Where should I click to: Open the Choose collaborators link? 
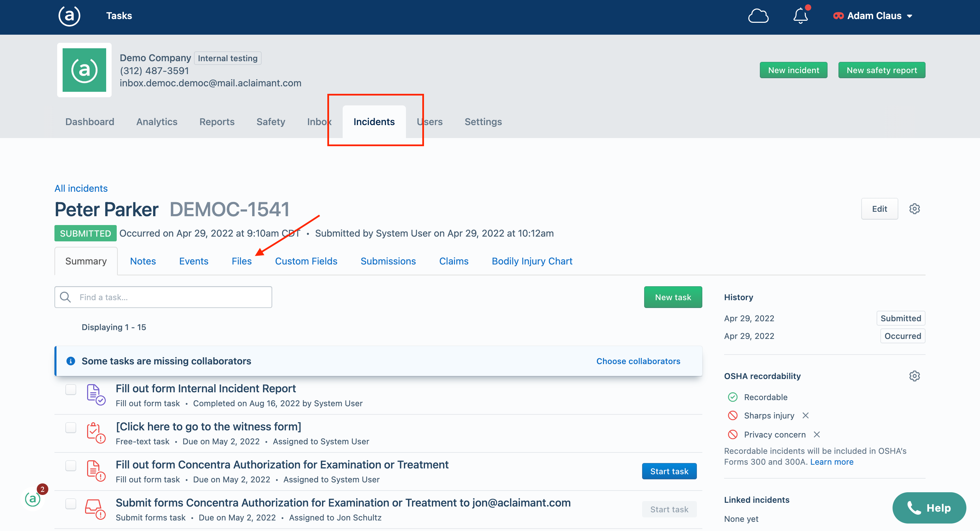pos(638,361)
